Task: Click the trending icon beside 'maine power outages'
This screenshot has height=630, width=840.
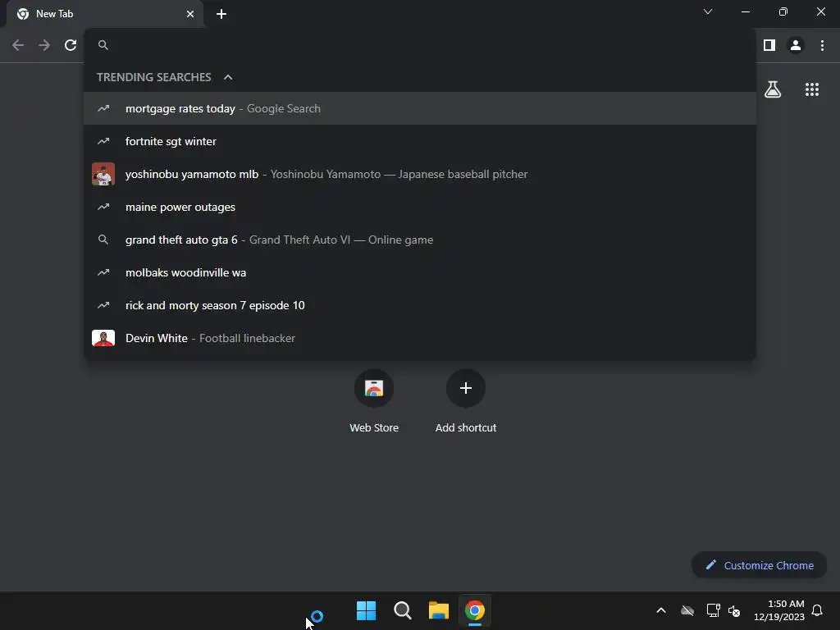Action: (103, 207)
